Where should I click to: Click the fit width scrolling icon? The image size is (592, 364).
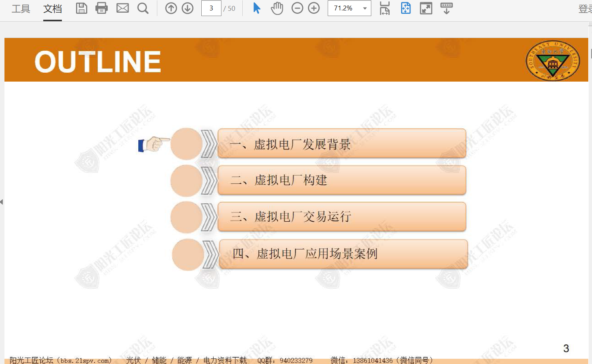point(384,8)
